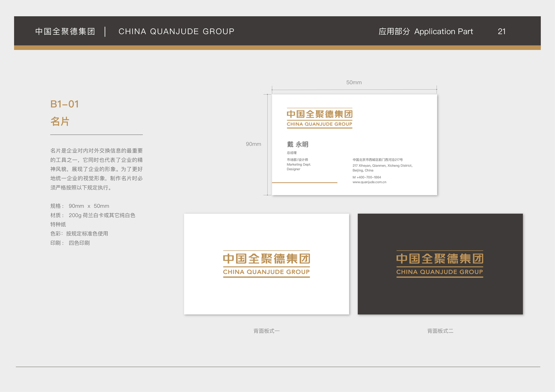Click the 特种纸 text line
555x392 pixels.
[58, 224]
